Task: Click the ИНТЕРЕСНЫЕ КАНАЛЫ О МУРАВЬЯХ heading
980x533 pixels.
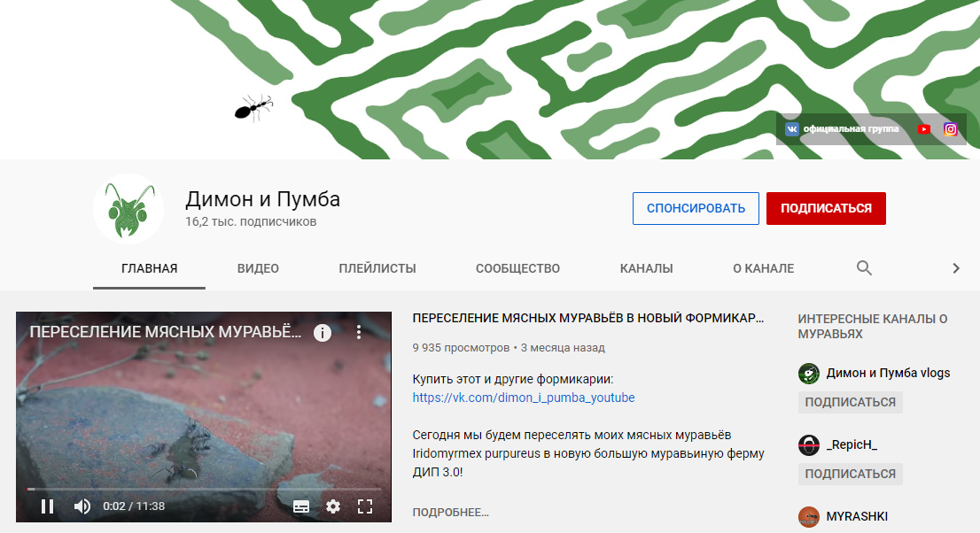Action: [x=873, y=326]
